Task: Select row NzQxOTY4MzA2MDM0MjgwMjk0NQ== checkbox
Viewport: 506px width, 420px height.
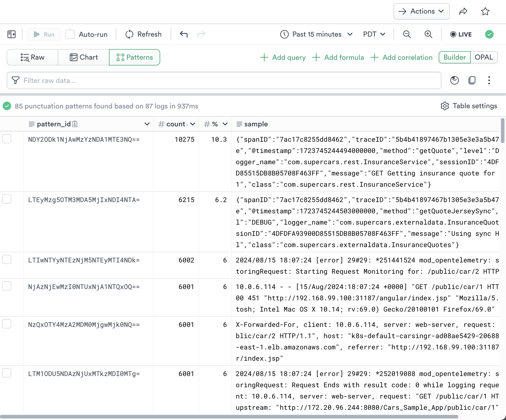Action: (7, 324)
